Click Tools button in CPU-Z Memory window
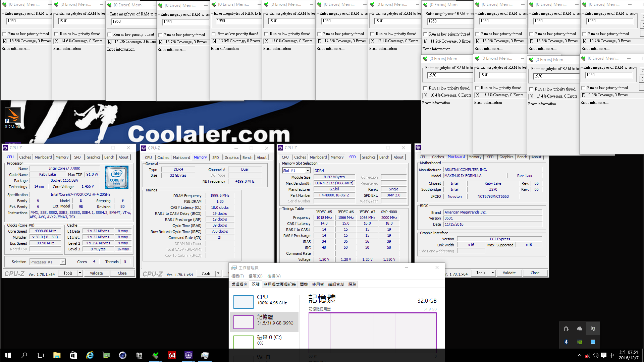Viewport: 644px width, 362px height. coord(206,274)
